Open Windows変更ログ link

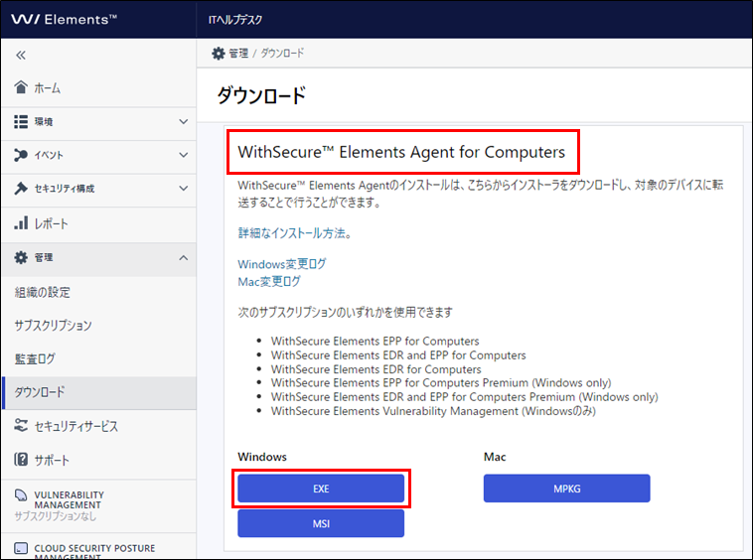(282, 264)
